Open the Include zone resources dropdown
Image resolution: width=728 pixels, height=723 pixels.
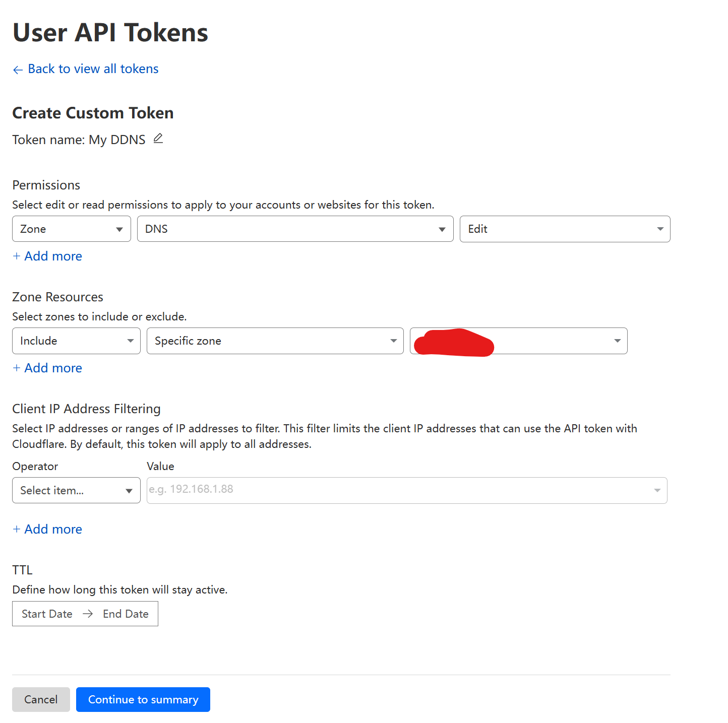76,341
